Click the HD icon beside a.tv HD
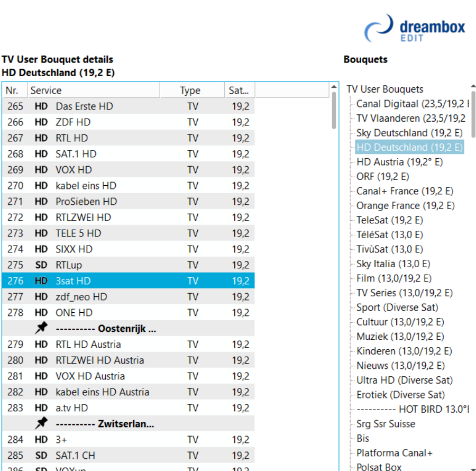476x471 pixels. click(41, 407)
